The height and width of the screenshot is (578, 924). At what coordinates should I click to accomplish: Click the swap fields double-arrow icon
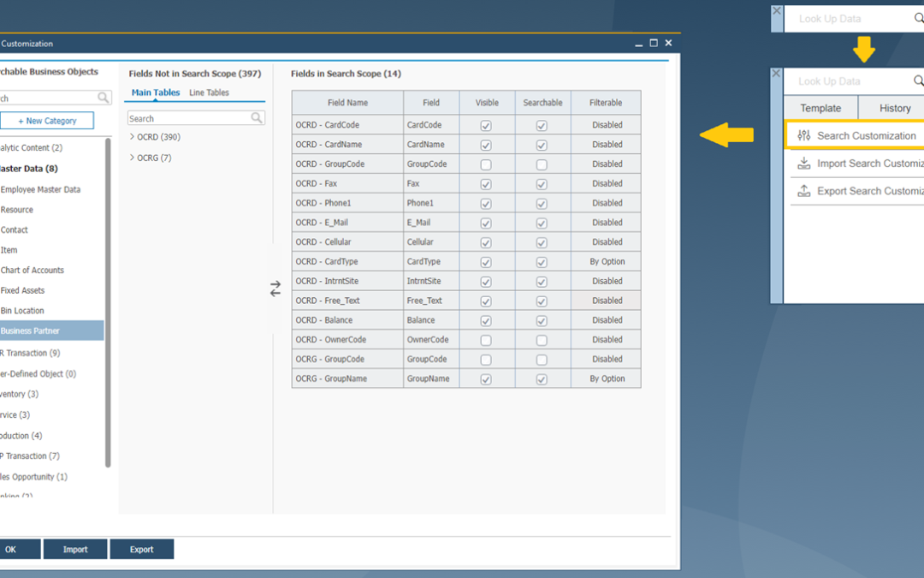coord(275,289)
